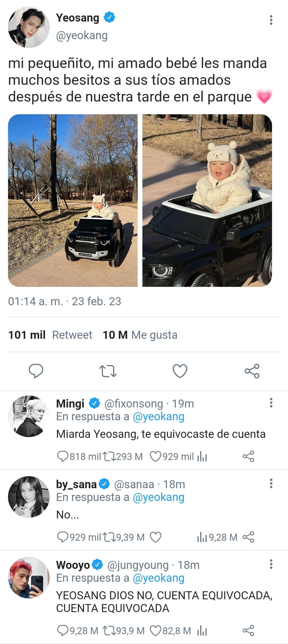Open view analytics on by_sana's reply
This screenshot has width=288, height=644.
(x=202, y=537)
